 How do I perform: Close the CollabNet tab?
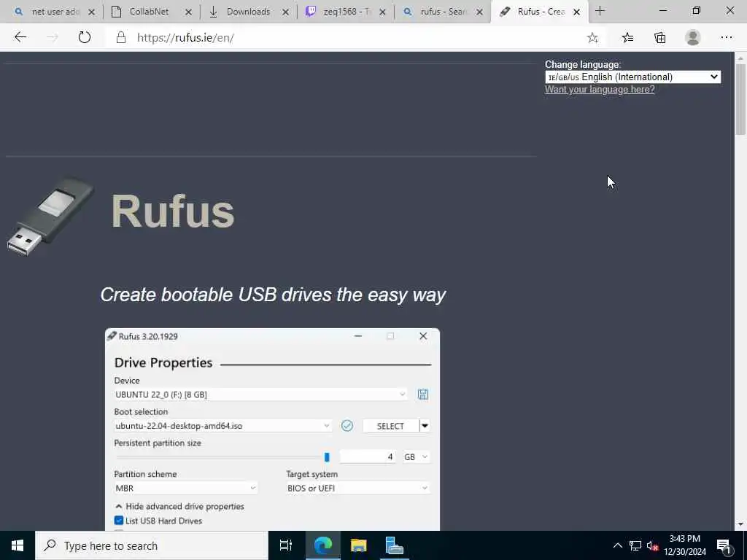188,12
